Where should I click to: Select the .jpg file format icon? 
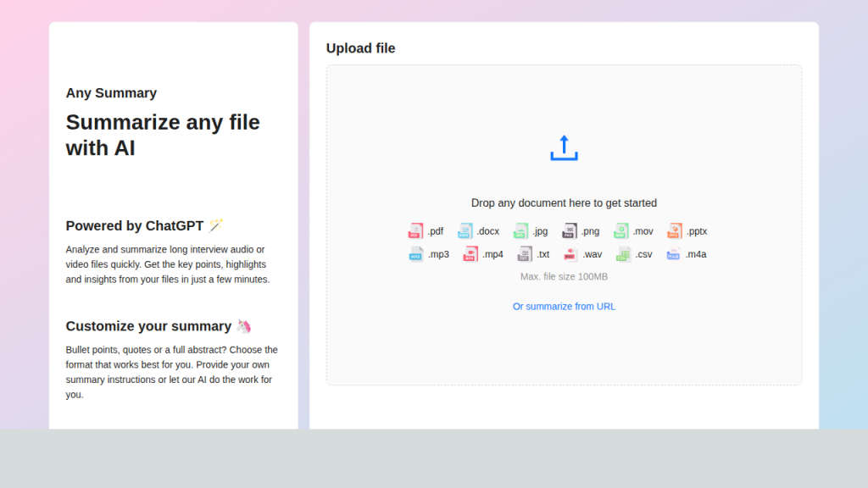(x=520, y=231)
